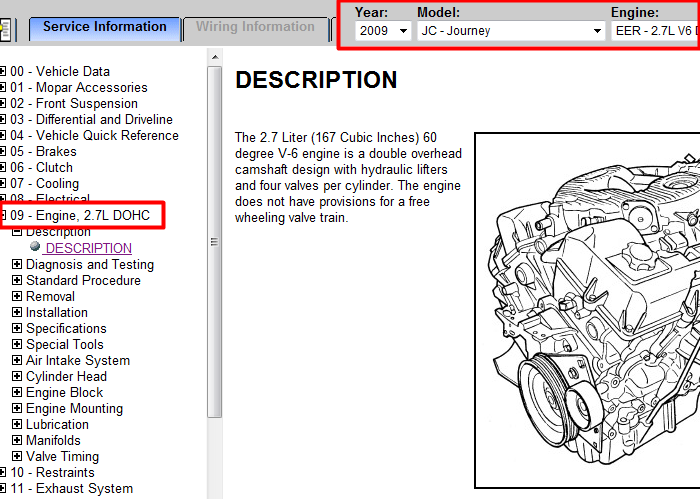Select the Special Tools entry text
Viewport: 700px width, 499px height.
[65, 345]
